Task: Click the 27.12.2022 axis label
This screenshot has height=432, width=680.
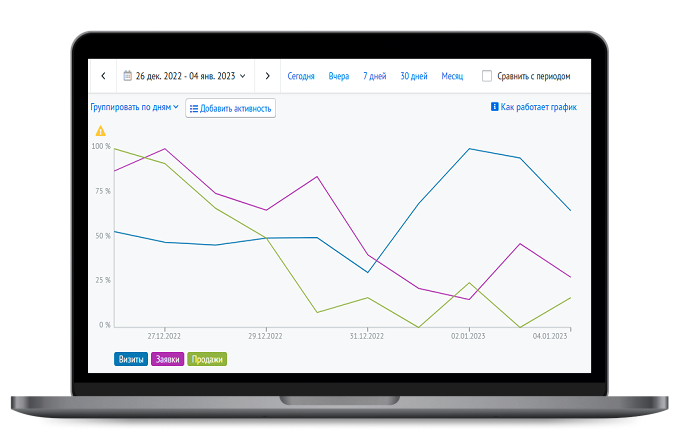Action: tap(164, 336)
